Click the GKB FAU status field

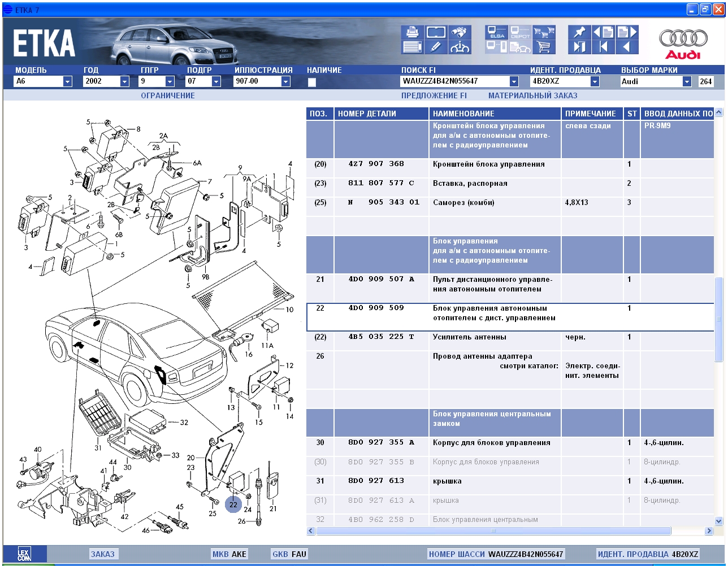(x=289, y=554)
